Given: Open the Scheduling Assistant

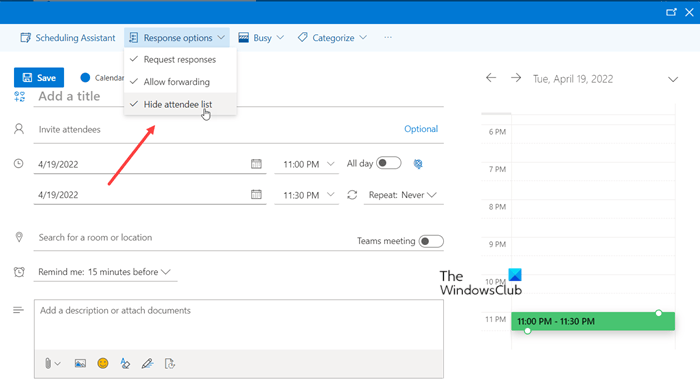Looking at the screenshot, I should click(67, 38).
